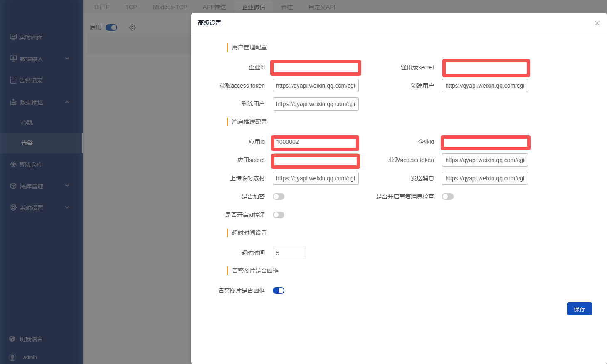Click the 算法仓库 icon in sidebar

pyautogui.click(x=13, y=164)
